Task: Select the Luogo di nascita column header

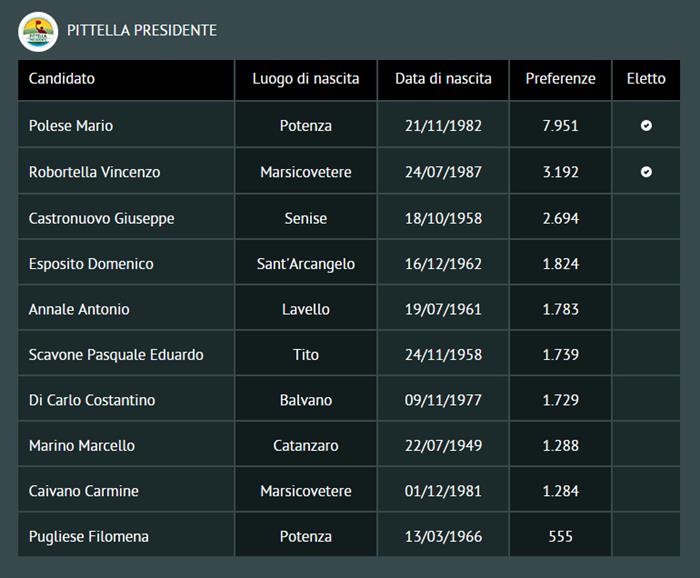Action: (x=306, y=79)
